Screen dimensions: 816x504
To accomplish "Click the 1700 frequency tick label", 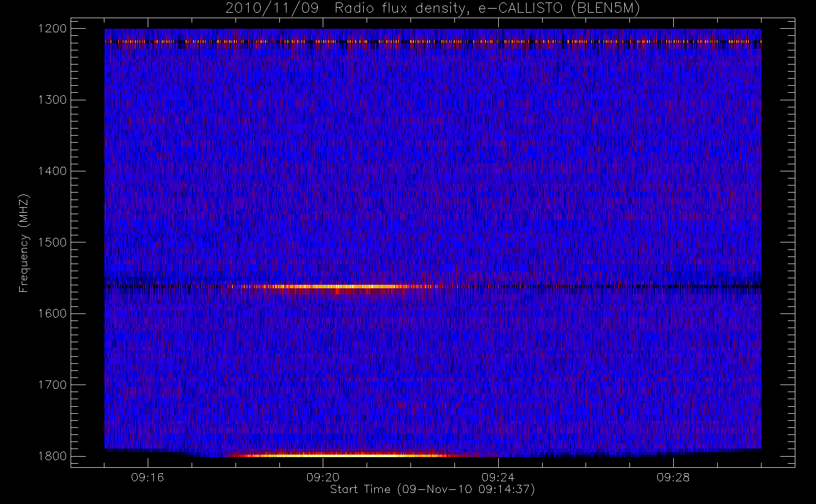I will pyautogui.click(x=52, y=385).
